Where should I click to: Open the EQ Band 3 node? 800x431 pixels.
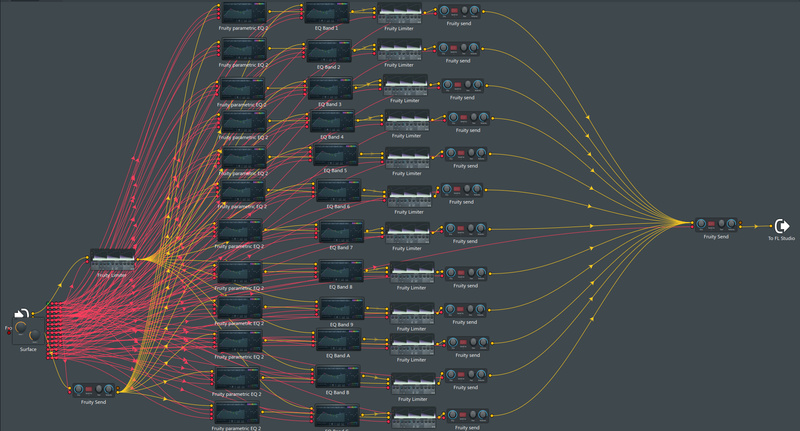[331, 89]
